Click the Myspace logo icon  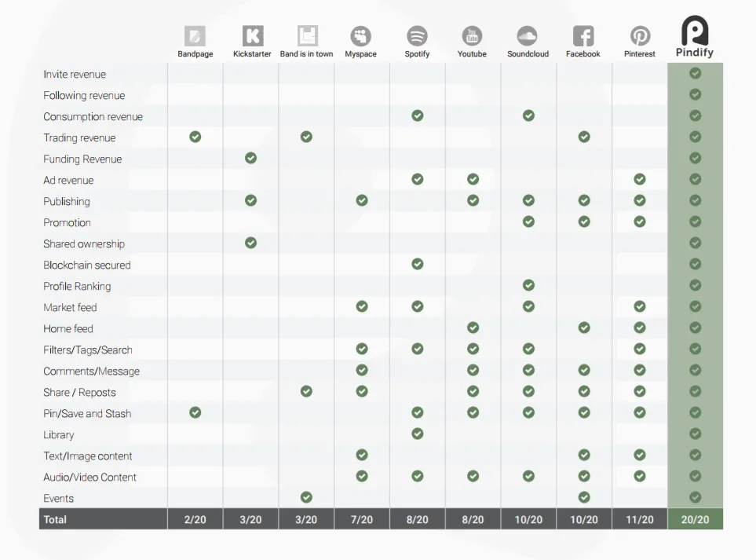[360, 36]
